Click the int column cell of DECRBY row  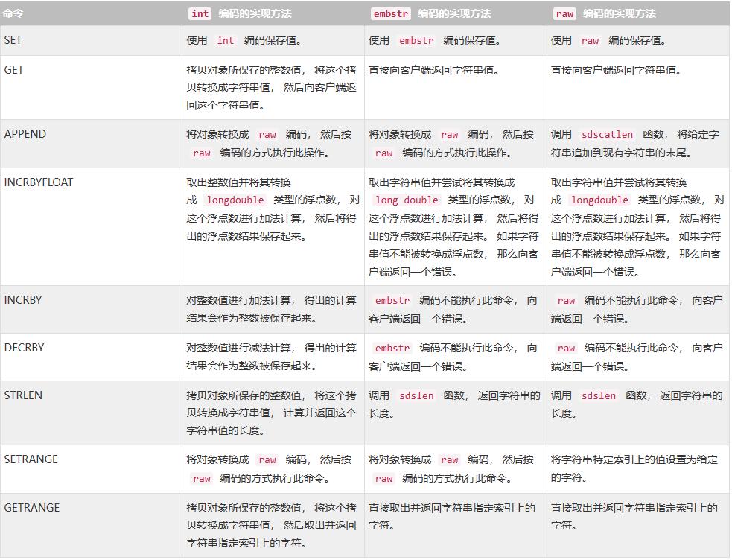(x=273, y=357)
